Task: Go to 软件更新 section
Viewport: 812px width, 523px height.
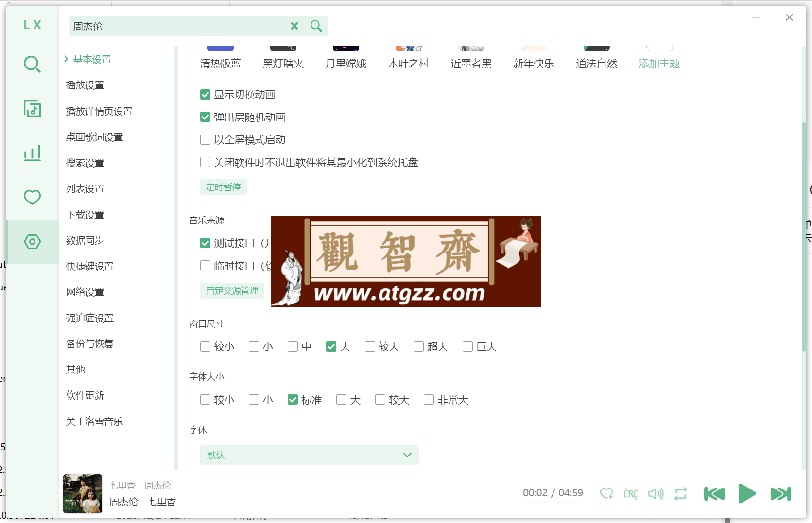Action: tap(85, 395)
